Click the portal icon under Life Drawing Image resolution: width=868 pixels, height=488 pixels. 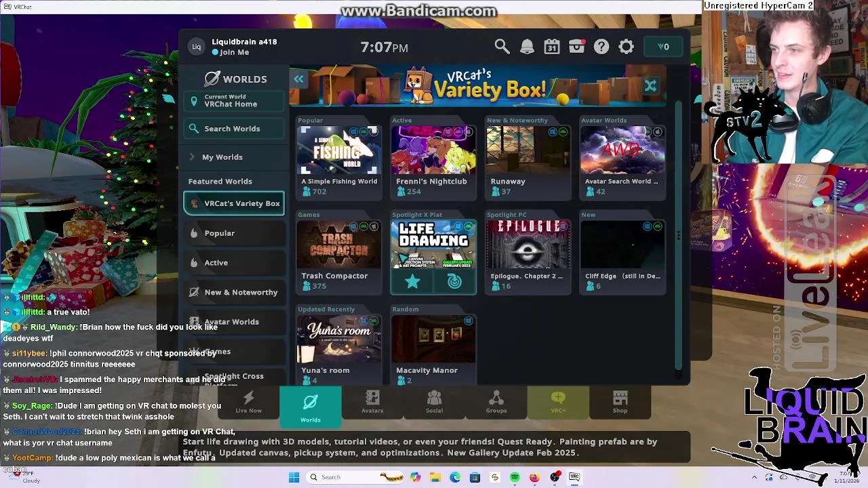tap(454, 282)
